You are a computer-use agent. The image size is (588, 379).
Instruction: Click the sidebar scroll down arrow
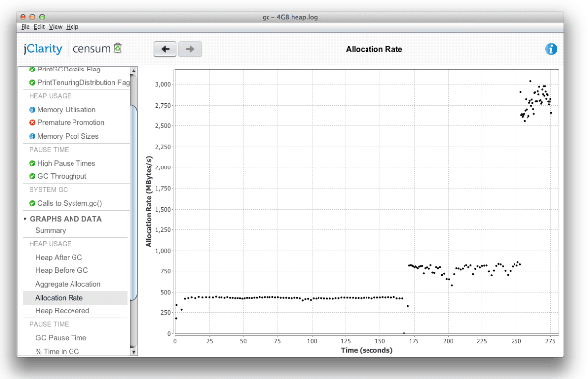[x=134, y=352]
